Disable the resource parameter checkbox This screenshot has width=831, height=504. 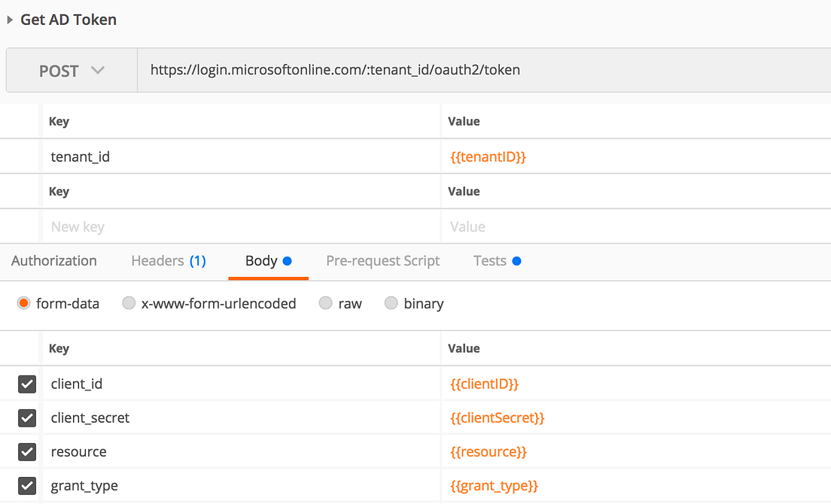(x=27, y=452)
